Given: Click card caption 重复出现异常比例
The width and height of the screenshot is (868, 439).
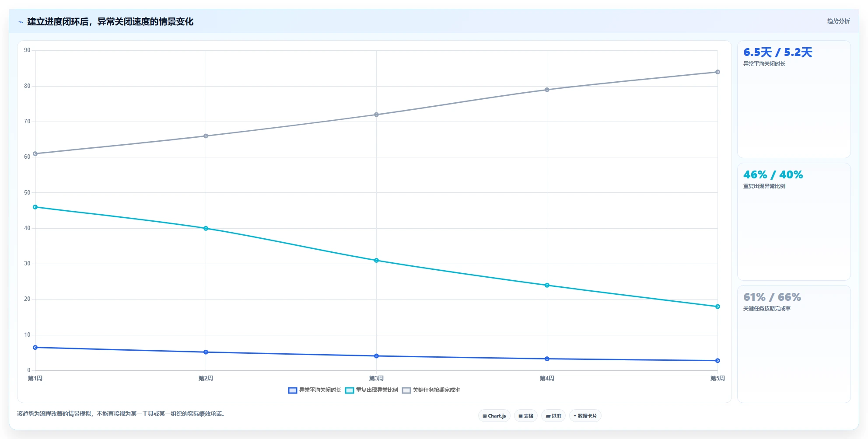Looking at the screenshot, I should (764, 186).
